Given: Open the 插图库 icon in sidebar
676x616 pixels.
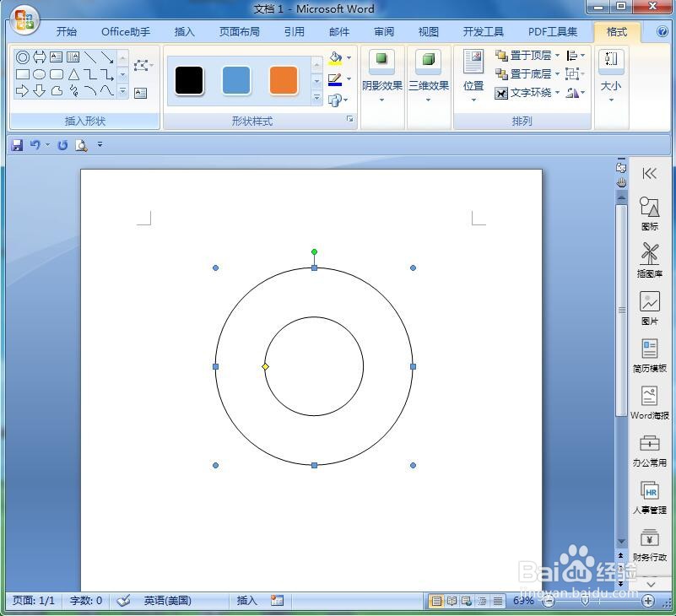Looking at the screenshot, I should tap(649, 260).
